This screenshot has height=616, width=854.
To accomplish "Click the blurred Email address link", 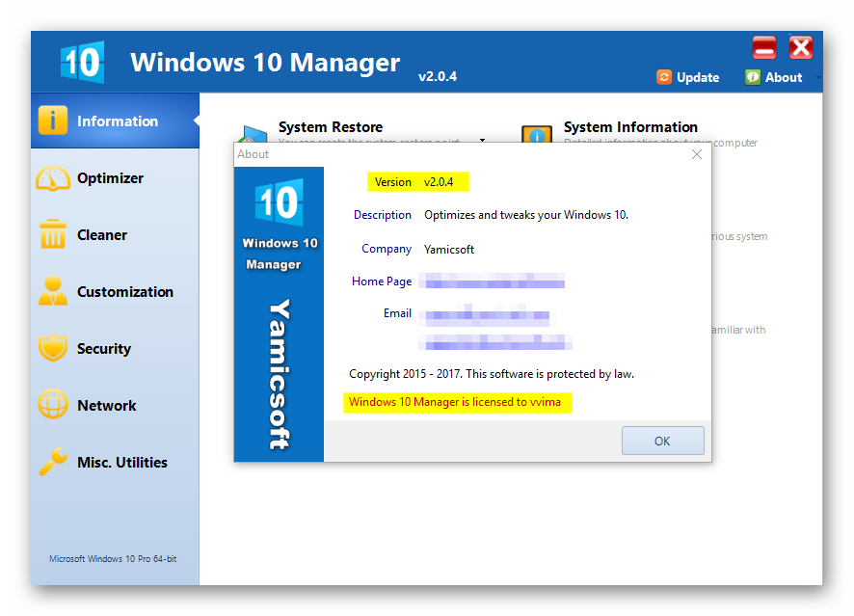I will pyautogui.click(x=488, y=315).
